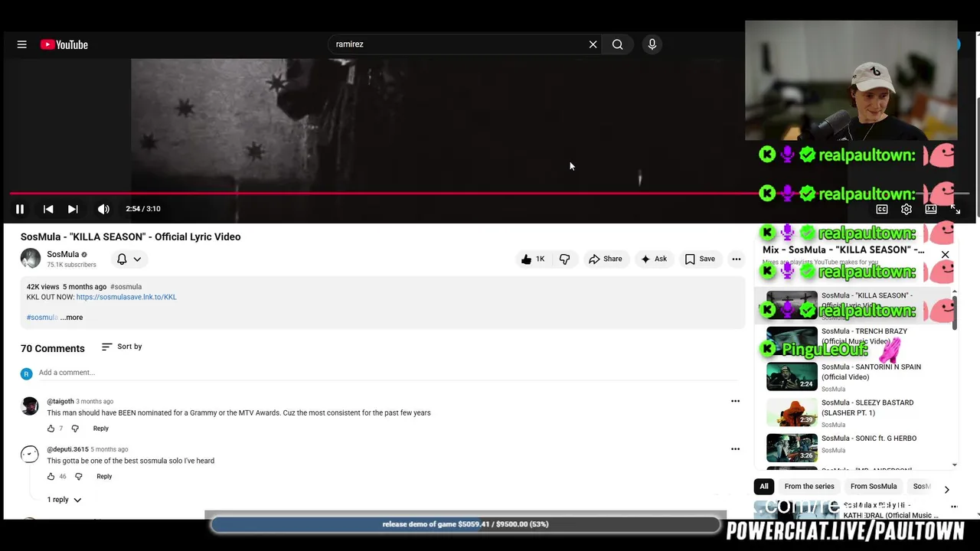This screenshot has width=980, height=551.
Task: Open the video title KILLA SEASON text
Action: [x=130, y=236]
